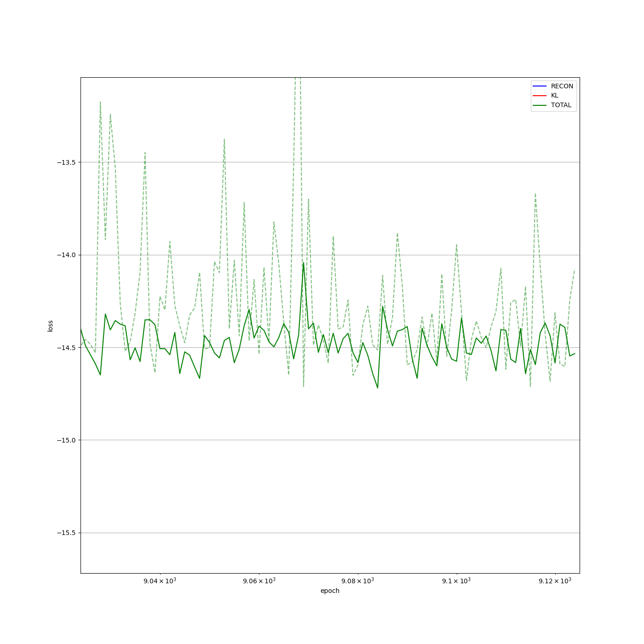The height and width of the screenshot is (644, 644).
Task: Click the −14.5 y-axis tick label
Action: pos(66,348)
